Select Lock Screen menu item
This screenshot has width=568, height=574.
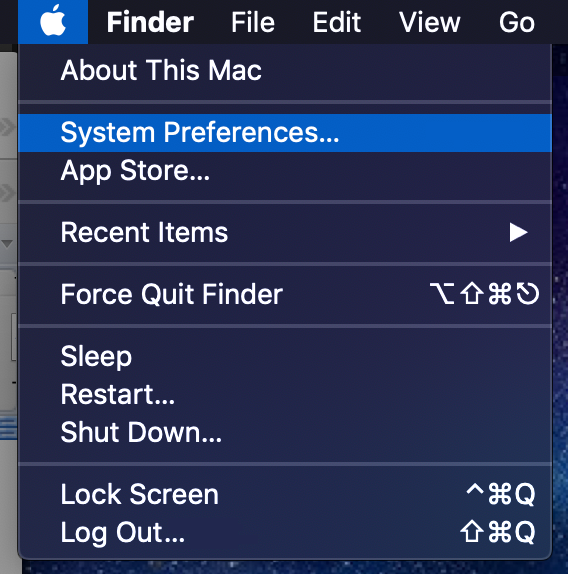click(x=285, y=495)
